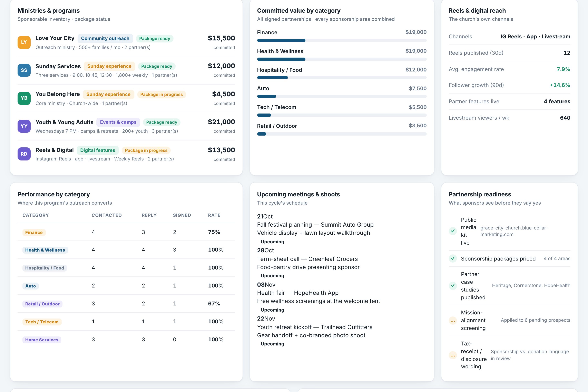Click the 'Applied to 6 pending prospects' note
This screenshot has width=588, height=392.
[x=536, y=320]
